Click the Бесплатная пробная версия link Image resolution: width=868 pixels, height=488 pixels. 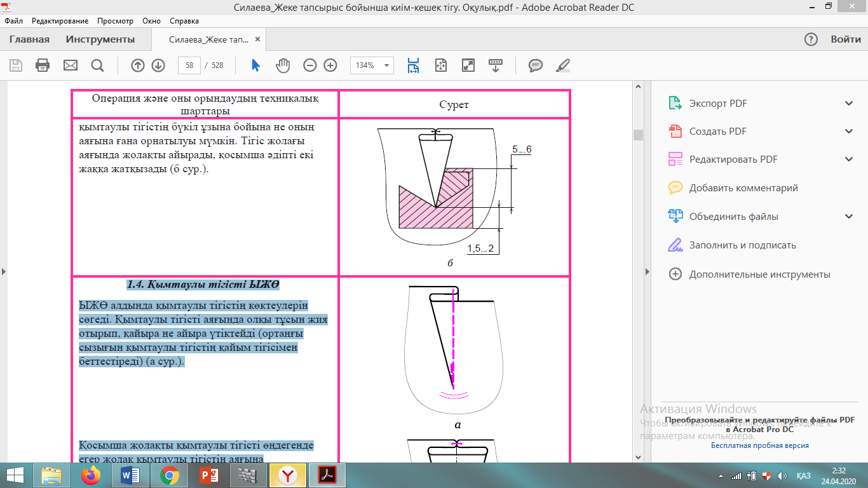click(x=759, y=445)
